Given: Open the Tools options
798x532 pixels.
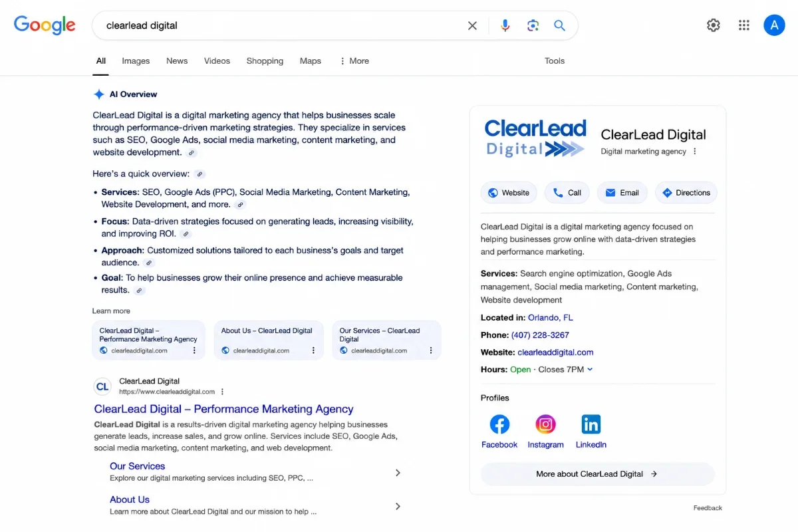Looking at the screenshot, I should click(555, 61).
